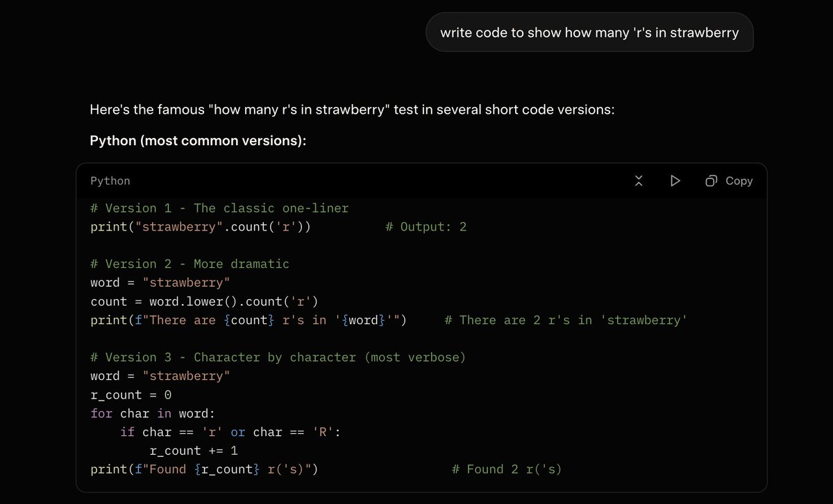833x504 pixels.
Task: Select the user prompt message bubble
Action: [589, 32]
